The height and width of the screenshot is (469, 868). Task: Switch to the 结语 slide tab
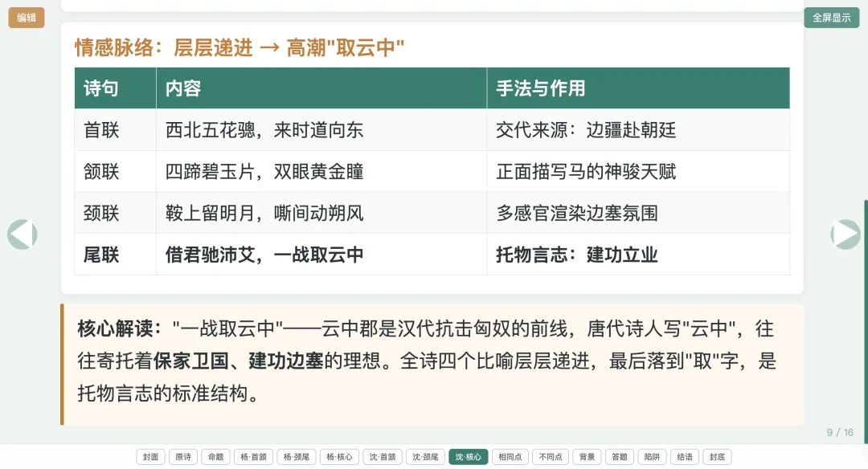click(x=685, y=457)
